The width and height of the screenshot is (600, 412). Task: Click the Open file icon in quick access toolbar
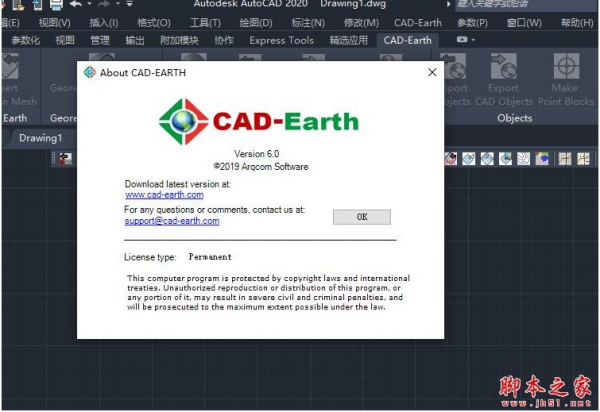pos(18,5)
